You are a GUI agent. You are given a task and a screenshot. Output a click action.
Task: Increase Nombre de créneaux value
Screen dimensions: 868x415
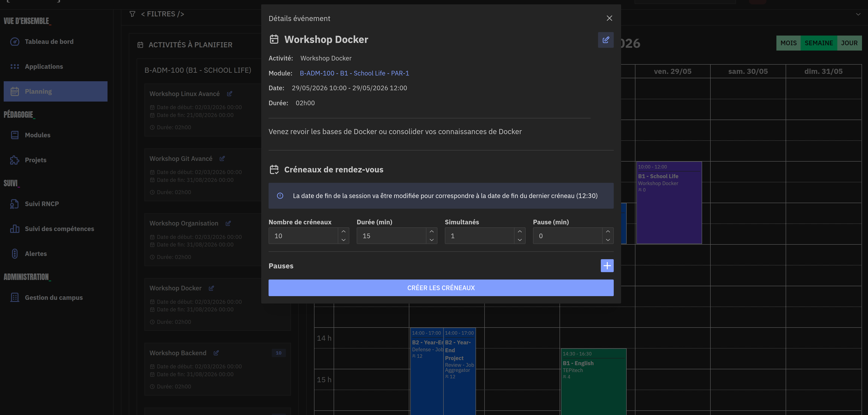343,232
